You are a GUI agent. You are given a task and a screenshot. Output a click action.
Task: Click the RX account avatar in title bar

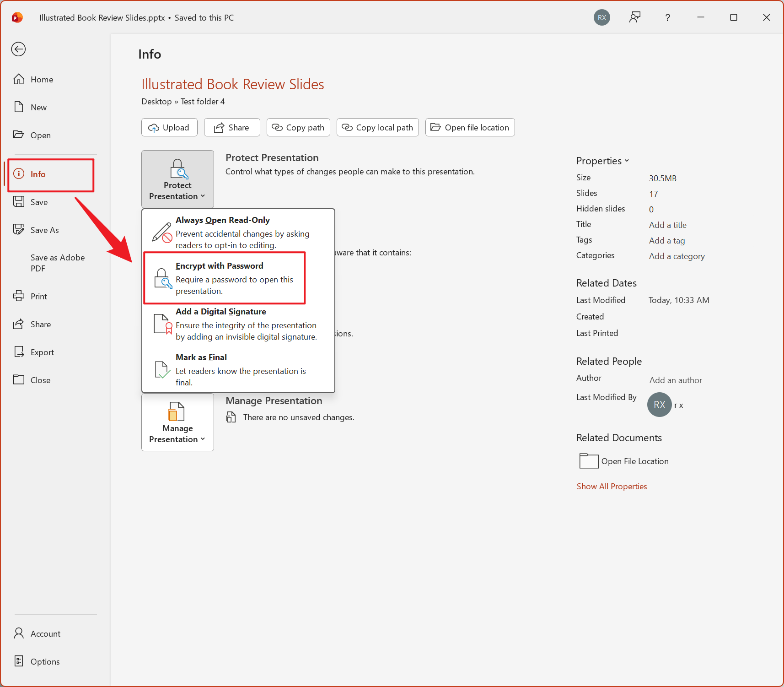click(x=601, y=18)
